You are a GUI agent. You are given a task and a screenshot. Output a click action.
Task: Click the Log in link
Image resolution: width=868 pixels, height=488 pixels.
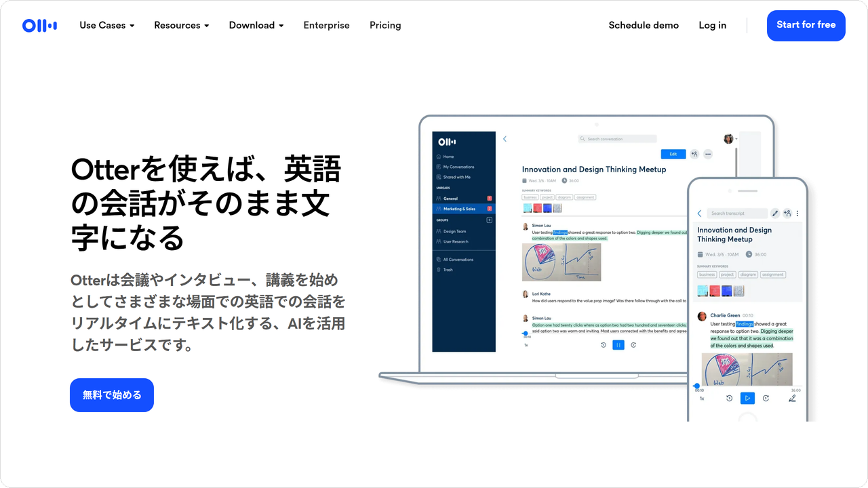click(712, 25)
